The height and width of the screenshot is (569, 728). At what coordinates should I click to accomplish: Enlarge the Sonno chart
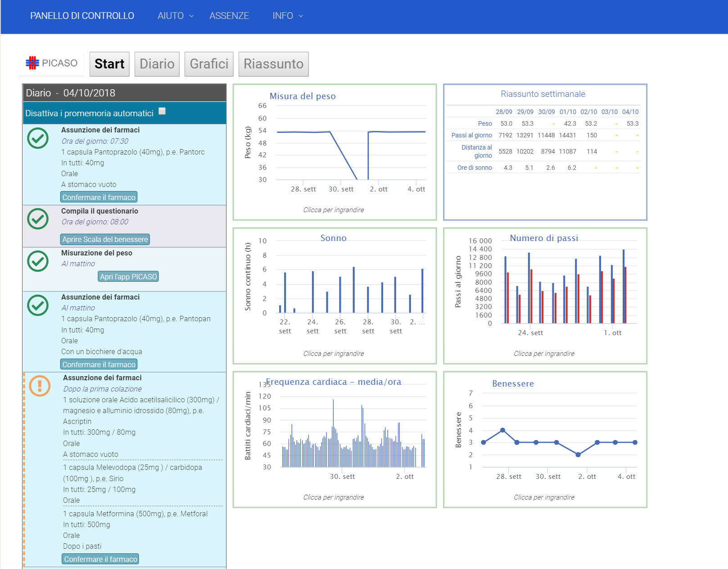click(x=335, y=296)
